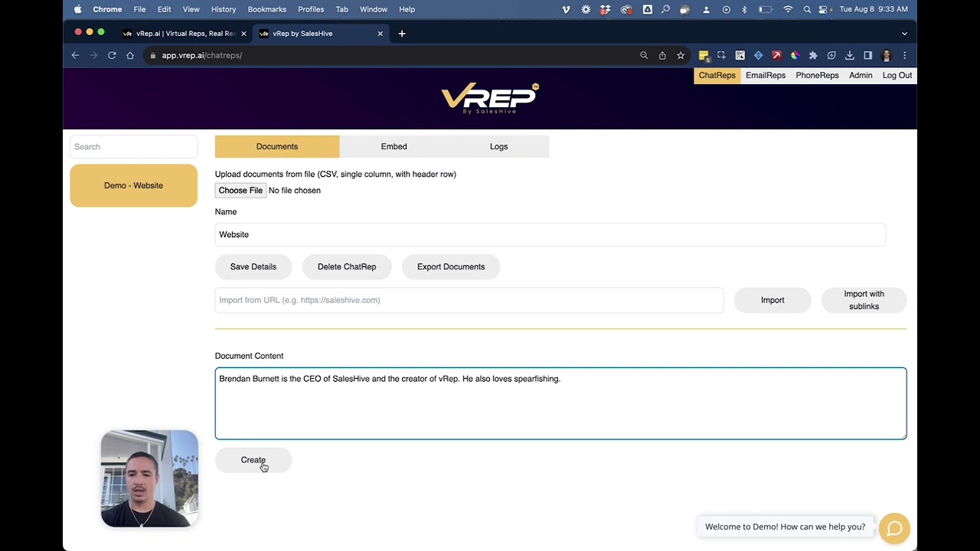Click the presenter webcam thumbnail
The width and height of the screenshot is (980, 551).
(149, 478)
